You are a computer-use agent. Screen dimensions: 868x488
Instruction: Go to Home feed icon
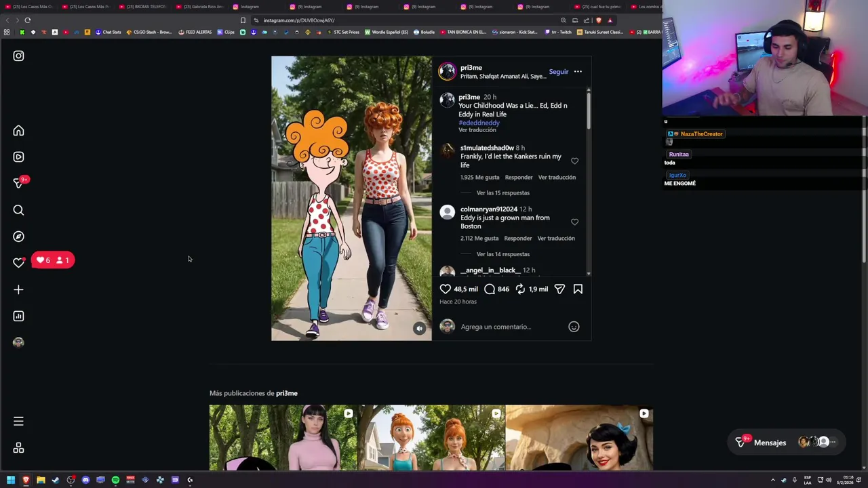(x=18, y=131)
